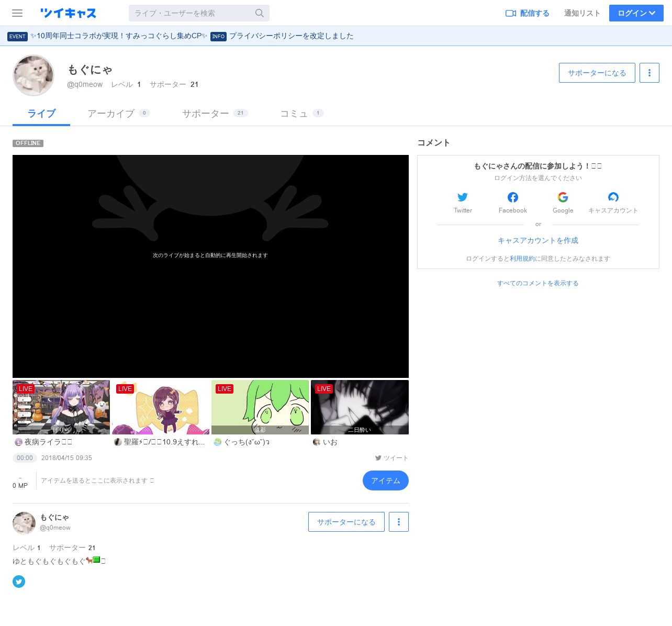The image size is (672, 626).
Task: Open the 利用規約 terms link
Action: pyautogui.click(x=522, y=259)
